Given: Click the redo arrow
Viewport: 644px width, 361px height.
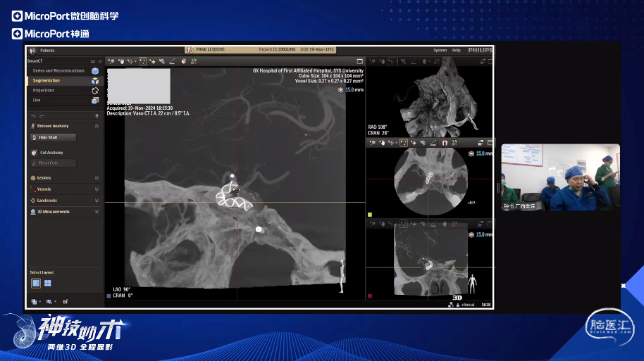Looking at the screenshot, I should (41, 116).
